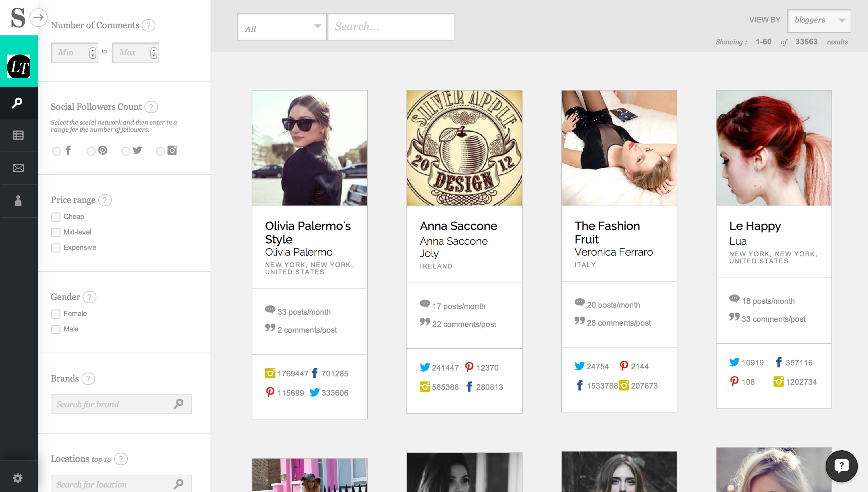Click The Fashion Fruit profile photo
Screen dimensions: 868x492
pyautogui.click(x=619, y=148)
